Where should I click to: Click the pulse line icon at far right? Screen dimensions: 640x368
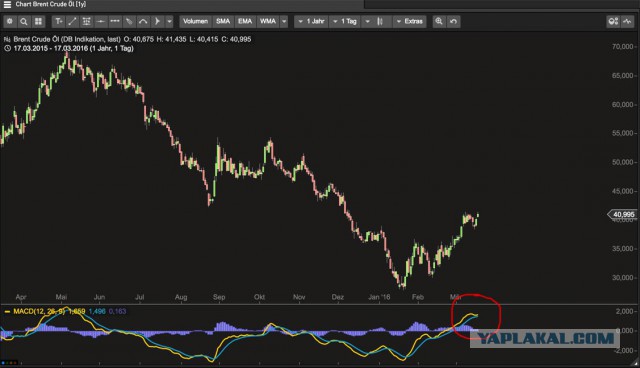[x=627, y=22]
